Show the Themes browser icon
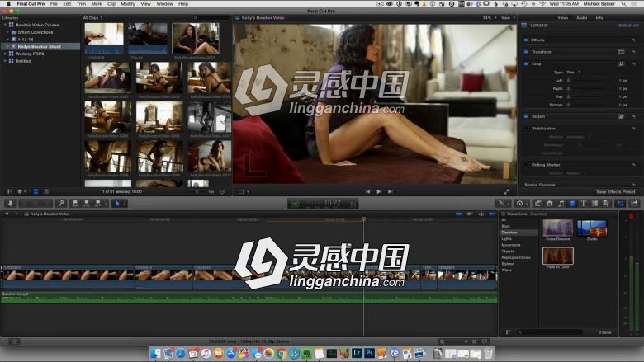The width and height of the screenshot is (644, 362). (x=605, y=204)
